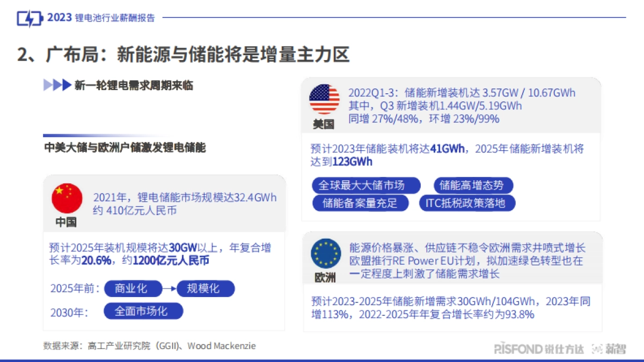This screenshot has width=644, height=362.
Task: Click the 储能高增态势 tag
Action: pyautogui.click(x=472, y=186)
